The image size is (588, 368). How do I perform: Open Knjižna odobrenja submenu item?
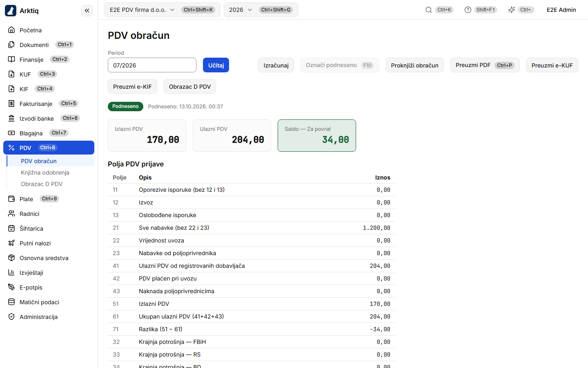(51, 173)
